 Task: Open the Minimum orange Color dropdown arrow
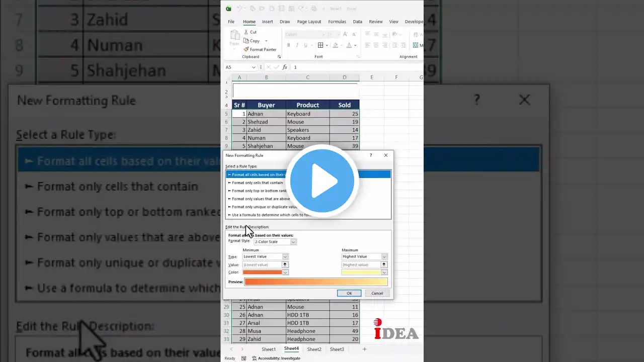[285, 273]
